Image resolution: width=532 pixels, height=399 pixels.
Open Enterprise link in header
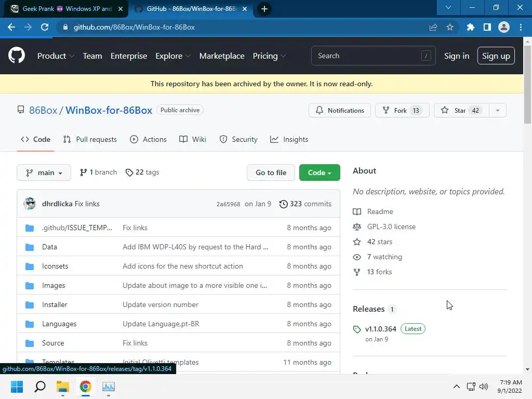click(129, 56)
